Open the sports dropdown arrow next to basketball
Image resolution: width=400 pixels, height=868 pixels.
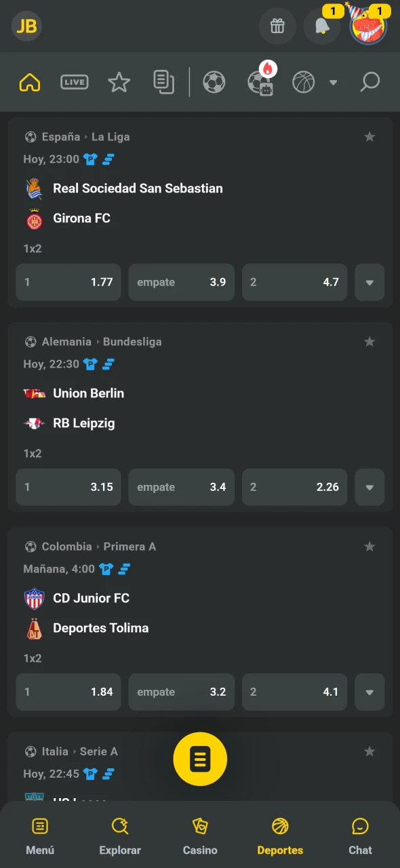(333, 82)
